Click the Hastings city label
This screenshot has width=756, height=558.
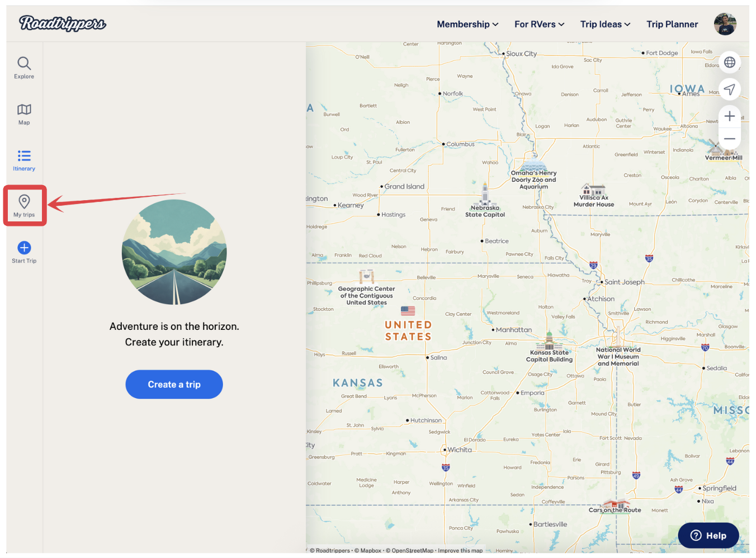[x=393, y=214]
